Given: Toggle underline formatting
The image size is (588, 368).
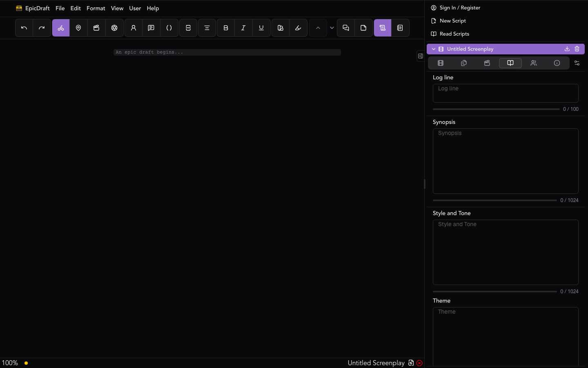Looking at the screenshot, I should coord(261,28).
